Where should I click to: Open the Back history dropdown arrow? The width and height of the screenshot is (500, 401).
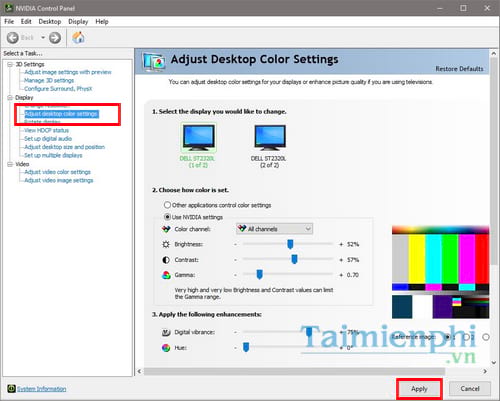[x=43, y=37]
